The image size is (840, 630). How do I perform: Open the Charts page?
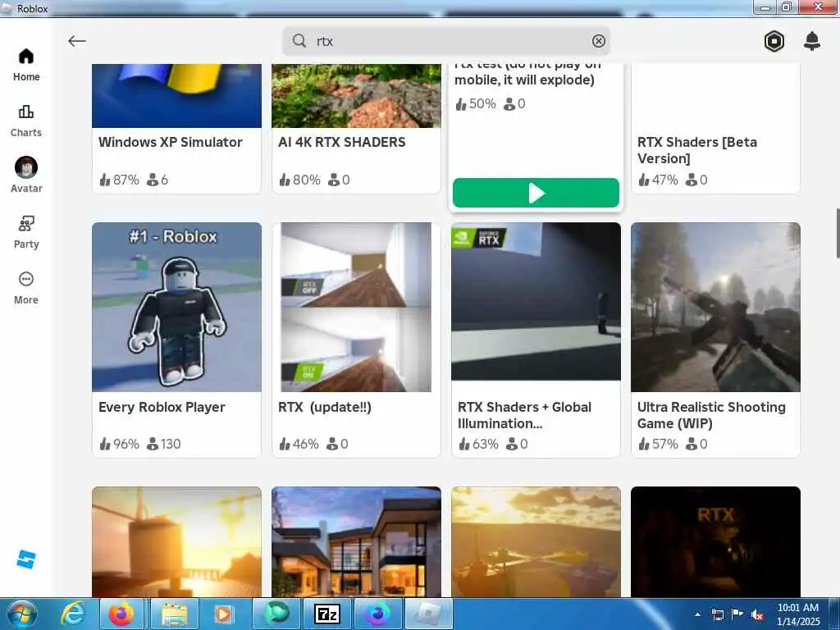pos(26,121)
